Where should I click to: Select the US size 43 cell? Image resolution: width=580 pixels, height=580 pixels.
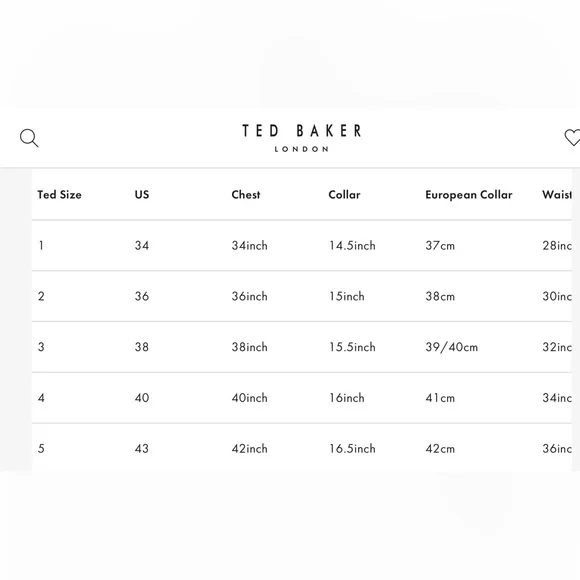coord(142,449)
